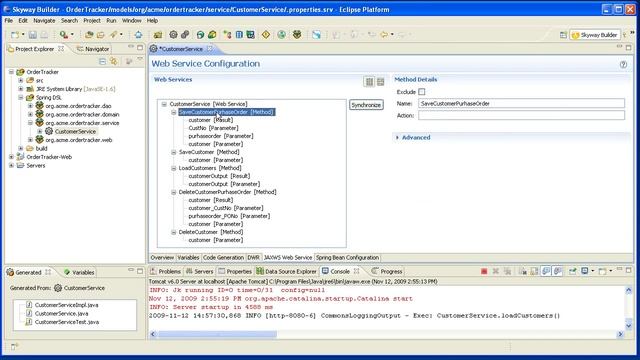The width and height of the screenshot is (640, 360).
Task: Click the Display Selected Console monitor icon
Action: click(x=585, y=271)
